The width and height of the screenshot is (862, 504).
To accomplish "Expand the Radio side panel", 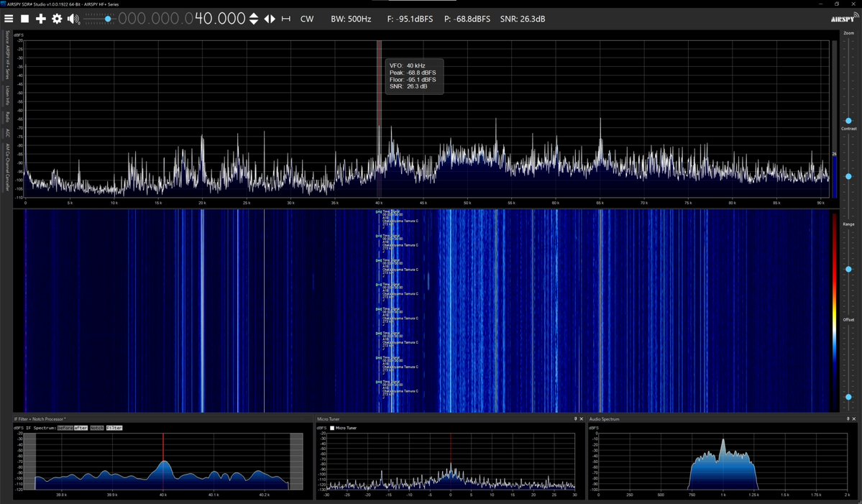I will (x=6, y=115).
